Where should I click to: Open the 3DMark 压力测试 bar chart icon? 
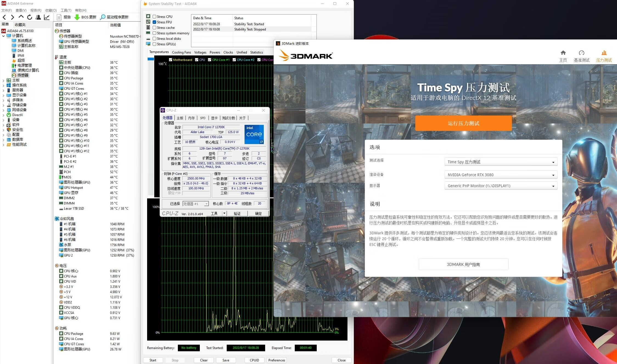click(604, 53)
